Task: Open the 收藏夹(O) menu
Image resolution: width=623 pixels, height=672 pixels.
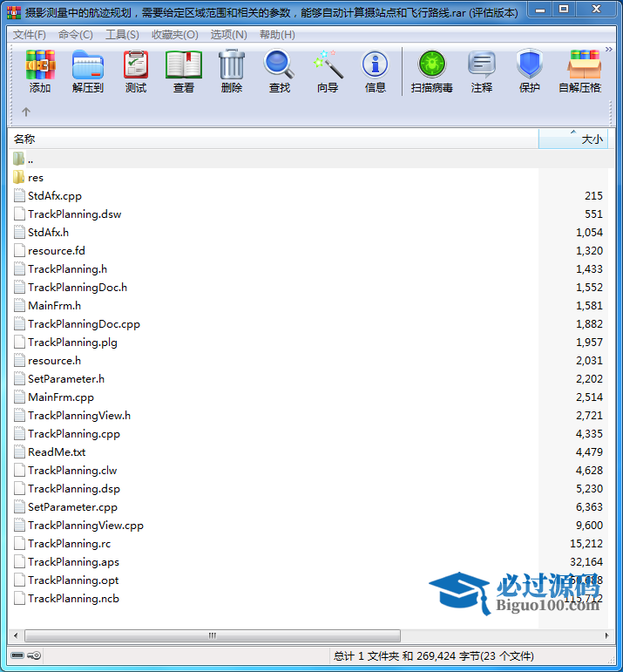Action: 175,35
